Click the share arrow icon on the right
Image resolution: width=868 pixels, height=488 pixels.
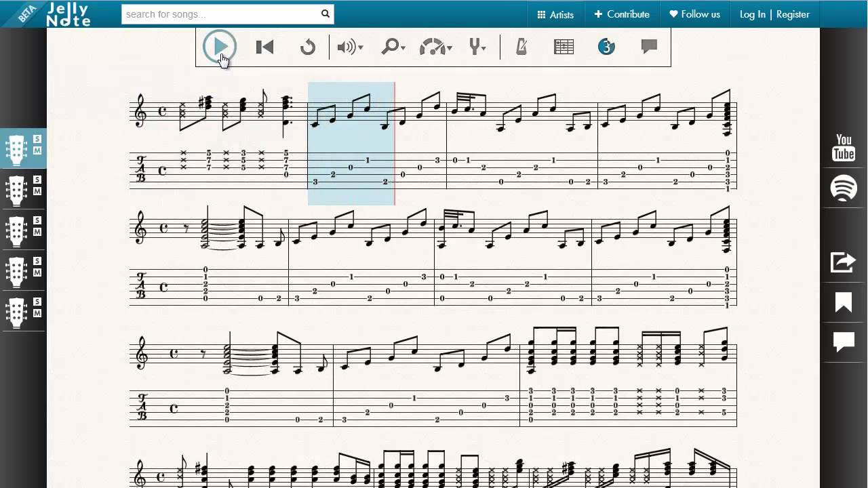tap(844, 262)
